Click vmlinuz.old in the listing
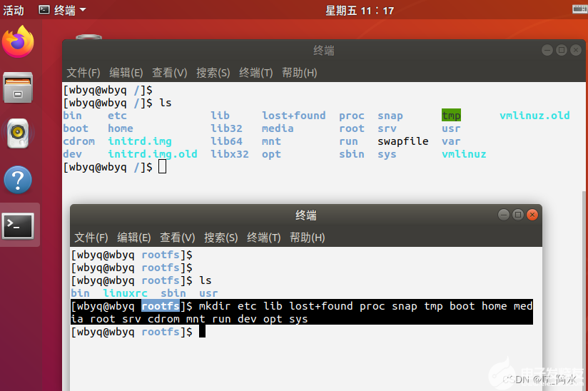Viewport: 588px width, 391px height. tap(534, 116)
